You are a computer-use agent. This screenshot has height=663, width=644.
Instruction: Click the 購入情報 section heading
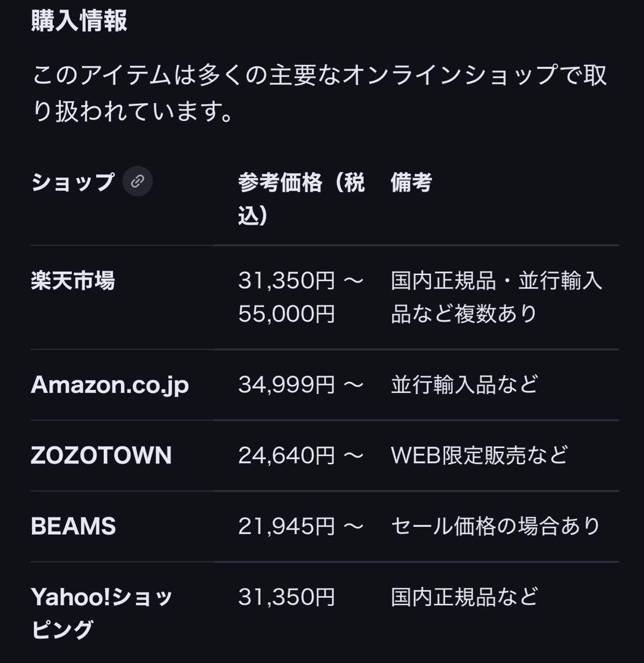[x=79, y=20]
